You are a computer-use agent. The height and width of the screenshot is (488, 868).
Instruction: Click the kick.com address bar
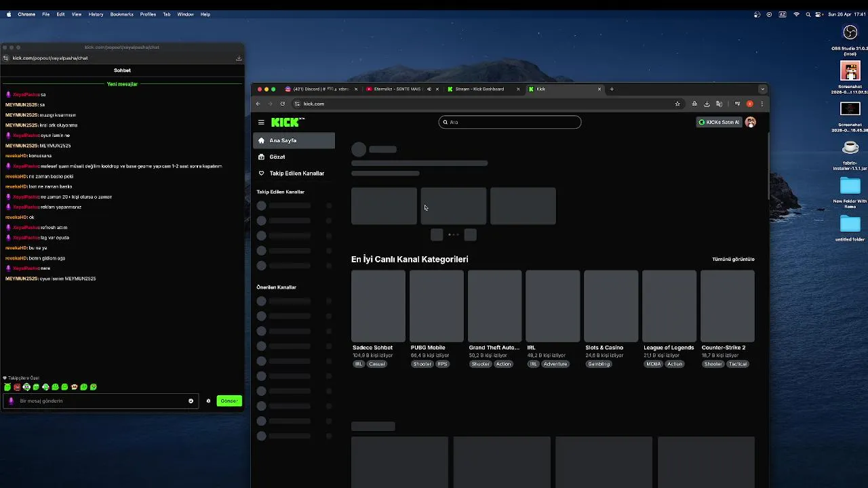487,104
